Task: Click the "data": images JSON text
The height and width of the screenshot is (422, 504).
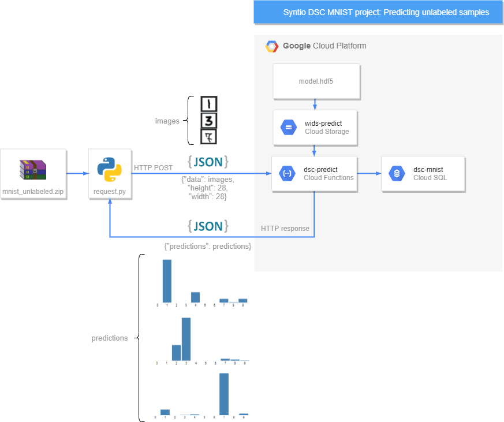Action: click(208, 180)
